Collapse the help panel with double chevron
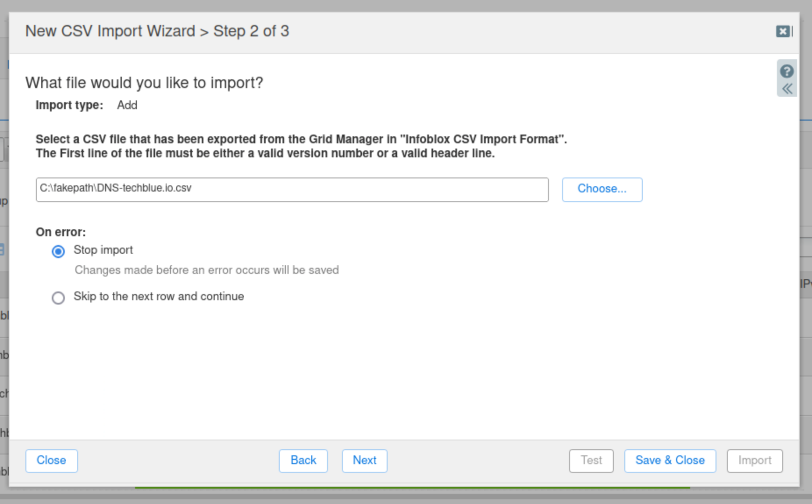Viewport: 812px width, 504px height. [787, 89]
